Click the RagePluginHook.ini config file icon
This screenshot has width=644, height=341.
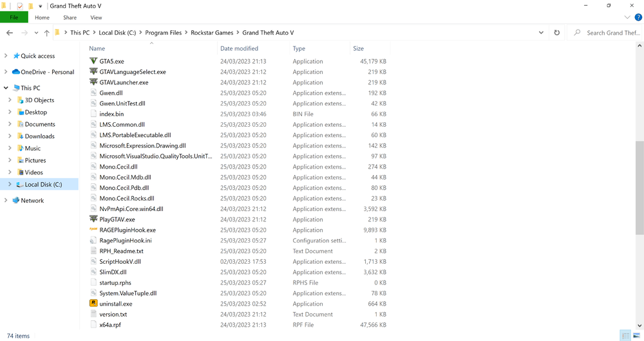click(93, 241)
